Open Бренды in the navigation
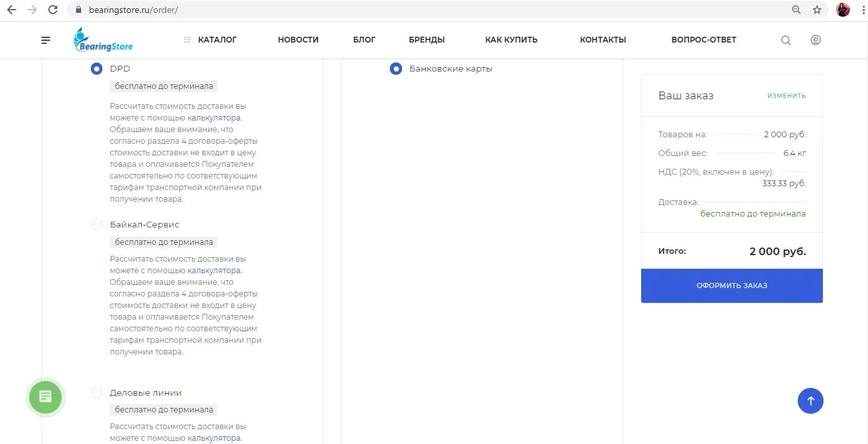Image resolution: width=868 pixels, height=444 pixels. coord(427,40)
